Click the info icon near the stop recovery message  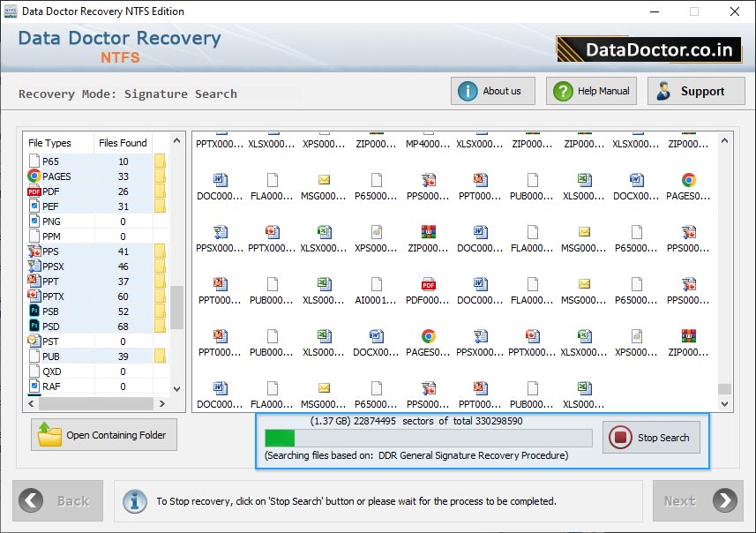[134, 500]
